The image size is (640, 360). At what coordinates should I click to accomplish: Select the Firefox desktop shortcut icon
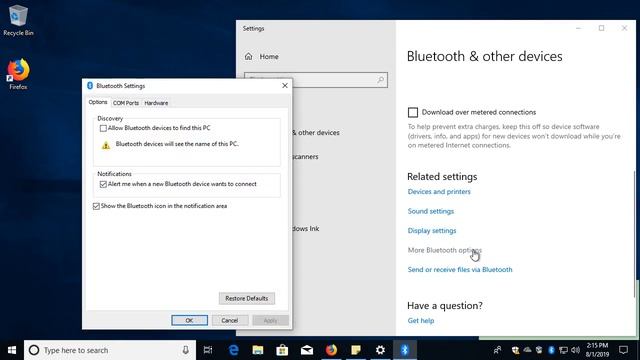(18, 74)
